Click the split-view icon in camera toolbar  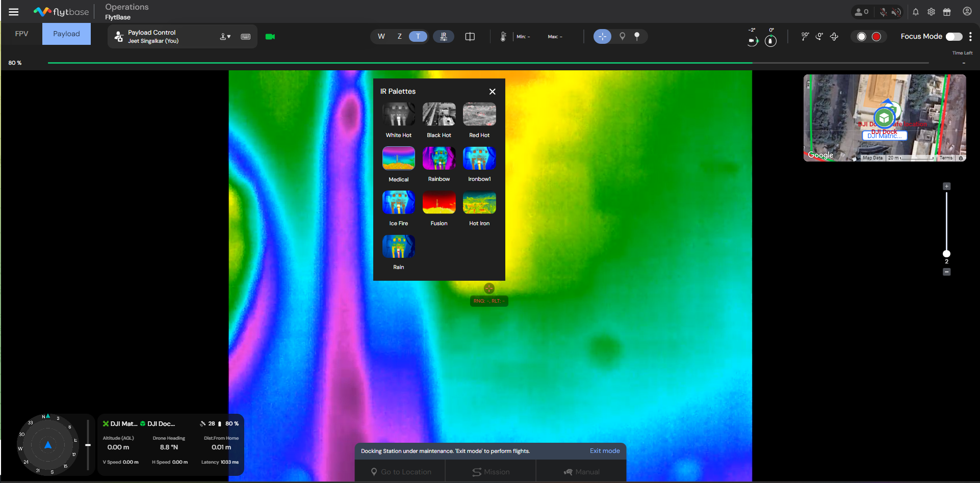[x=470, y=37]
